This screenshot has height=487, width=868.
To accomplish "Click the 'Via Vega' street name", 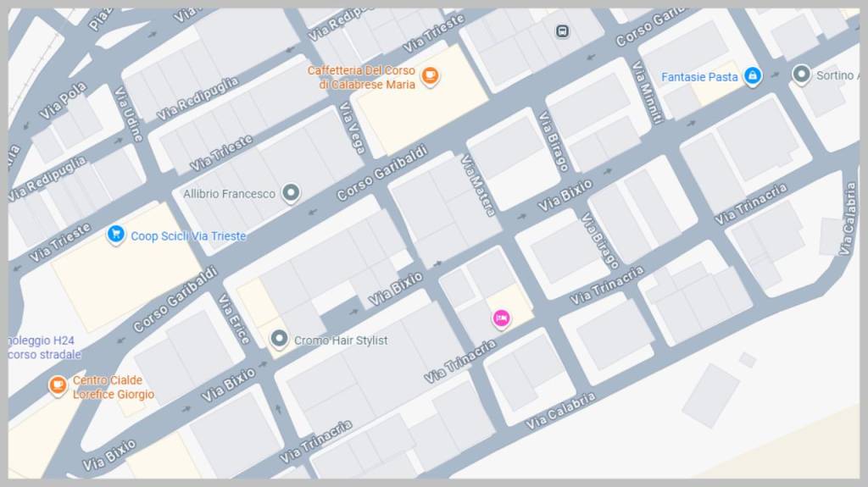I will 353,128.
